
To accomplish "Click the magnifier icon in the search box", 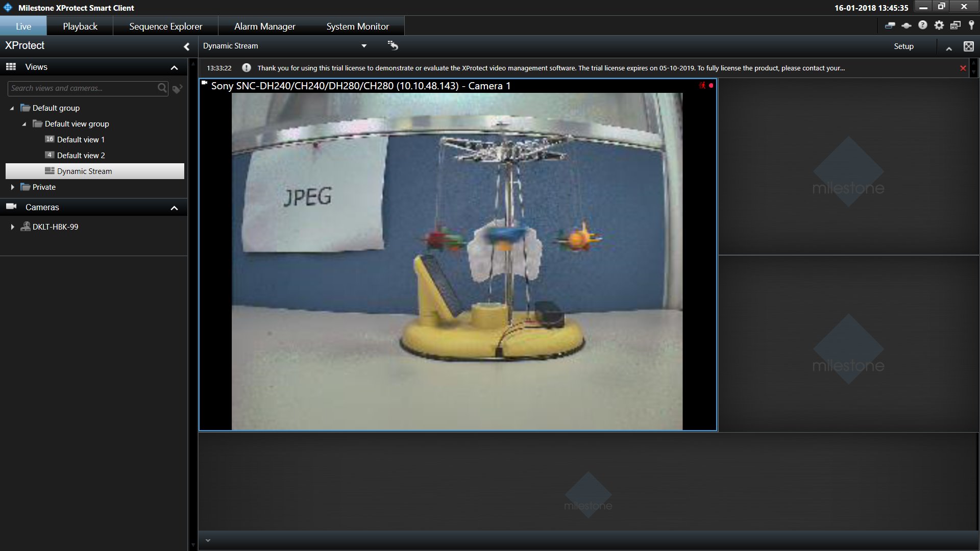I will point(162,88).
